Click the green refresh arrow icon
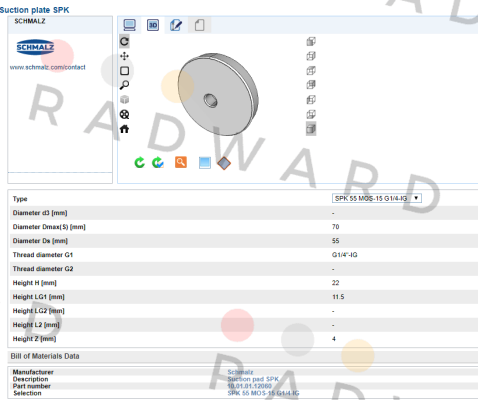 (139, 162)
